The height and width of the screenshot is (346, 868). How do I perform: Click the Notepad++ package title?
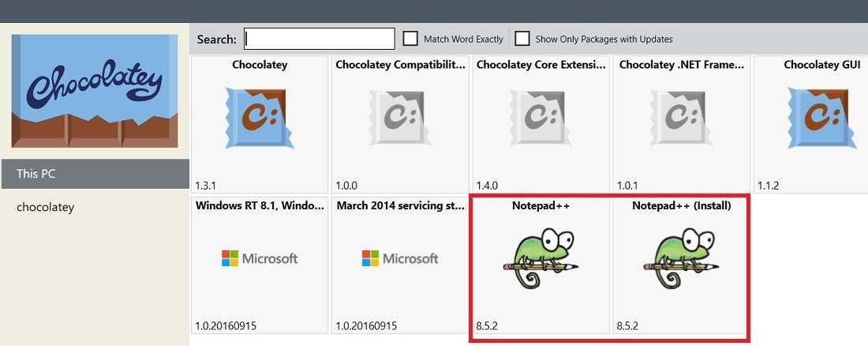pos(541,205)
